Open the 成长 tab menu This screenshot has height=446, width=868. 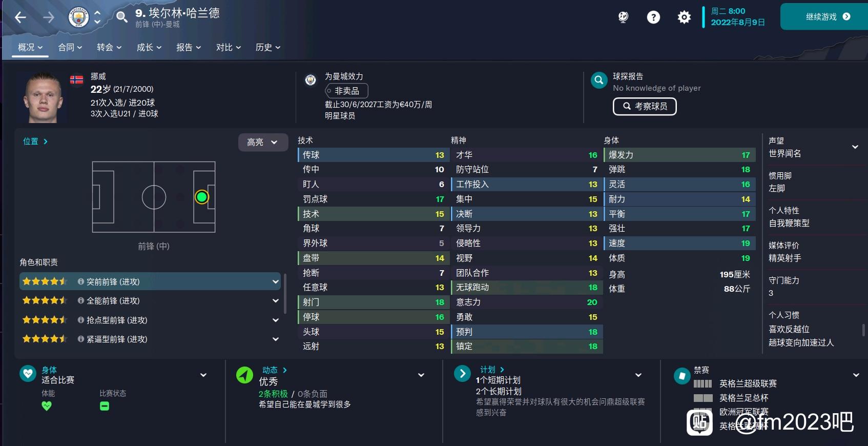[x=149, y=47]
